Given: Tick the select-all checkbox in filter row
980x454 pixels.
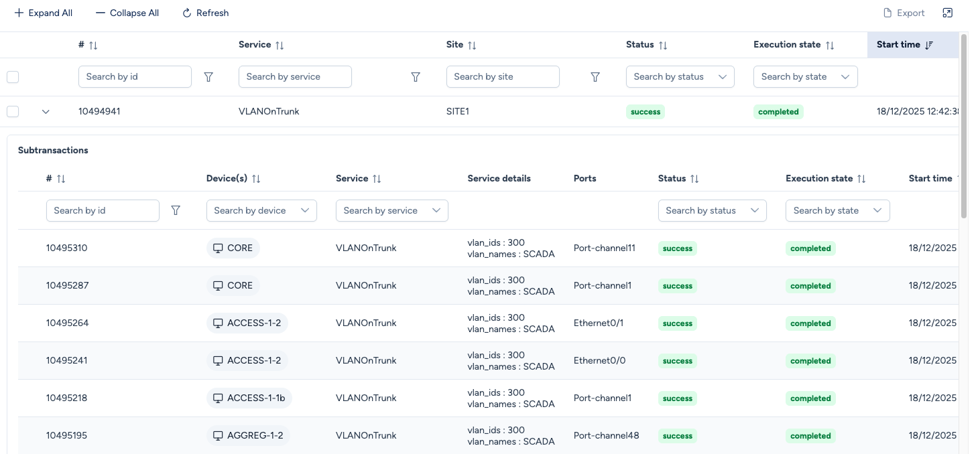Looking at the screenshot, I should pyautogui.click(x=13, y=77).
